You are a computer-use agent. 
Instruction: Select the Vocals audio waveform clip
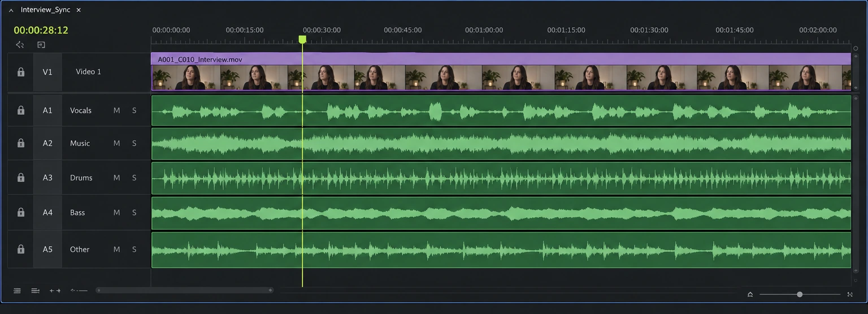(501, 110)
